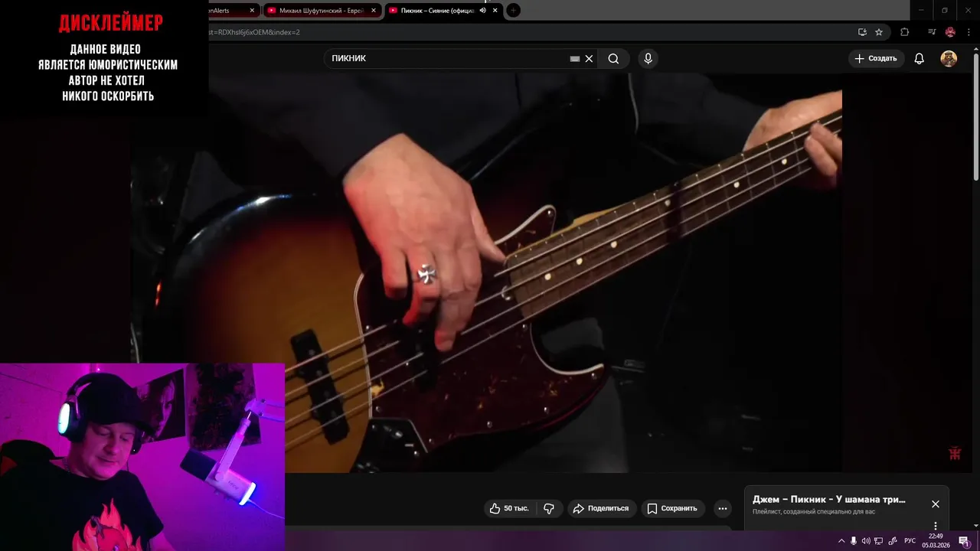Open network tray icon
The image size is (980, 551).
[x=879, y=541]
